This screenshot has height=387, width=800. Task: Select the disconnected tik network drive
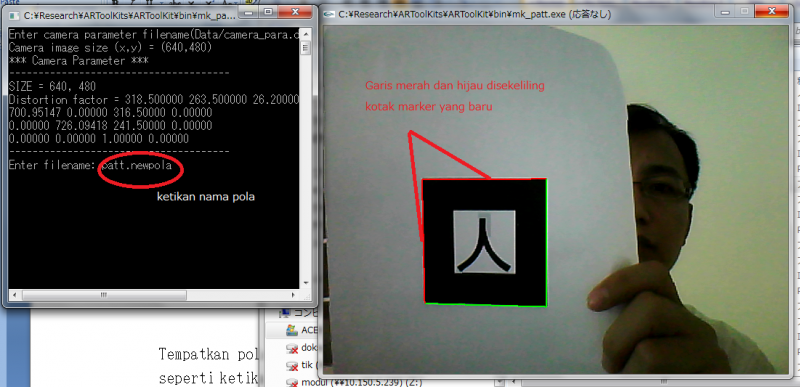300,366
